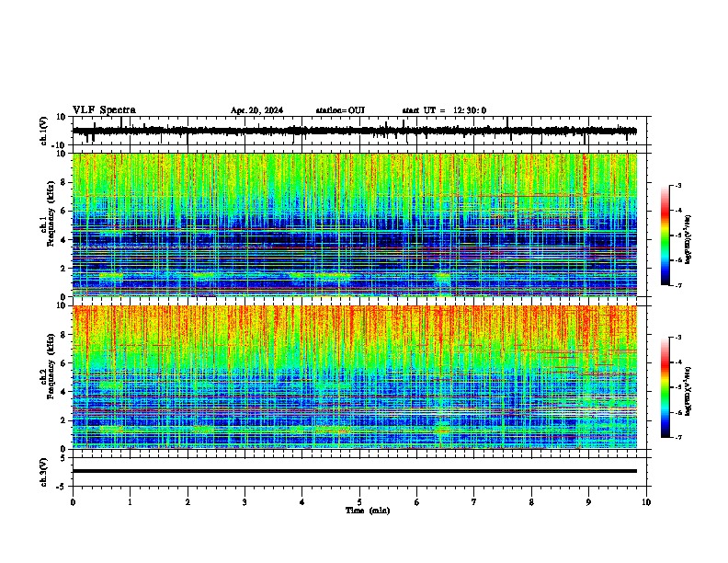Image resolution: width=728 pixels, height=563 pixels.
Task: Click the time axis tick label "1"
Action: tap(130, 502)
